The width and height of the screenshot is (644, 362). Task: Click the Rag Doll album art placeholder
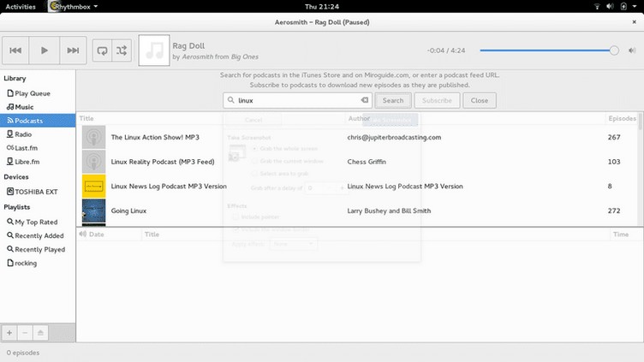[154, 50]
